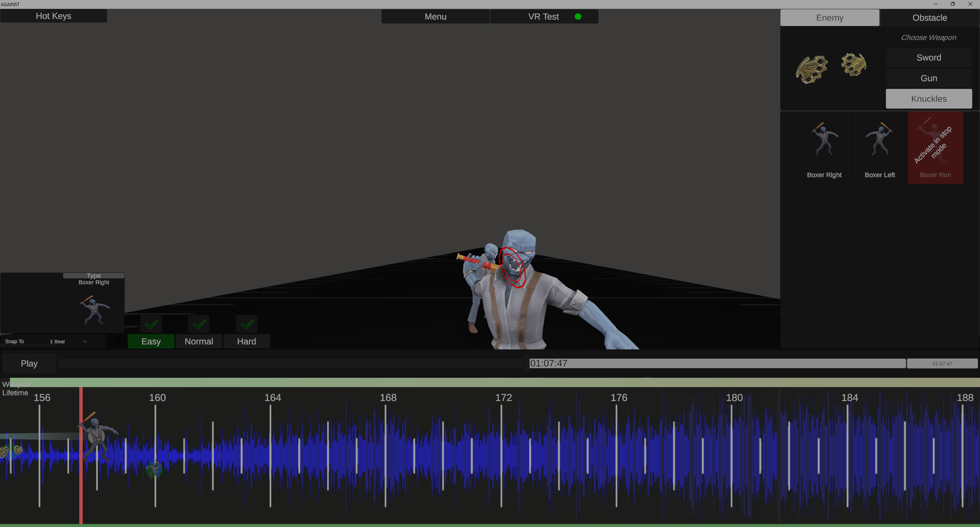Click the green VR Test status indicator
980x527 pixels.
[x=578, y=16]
